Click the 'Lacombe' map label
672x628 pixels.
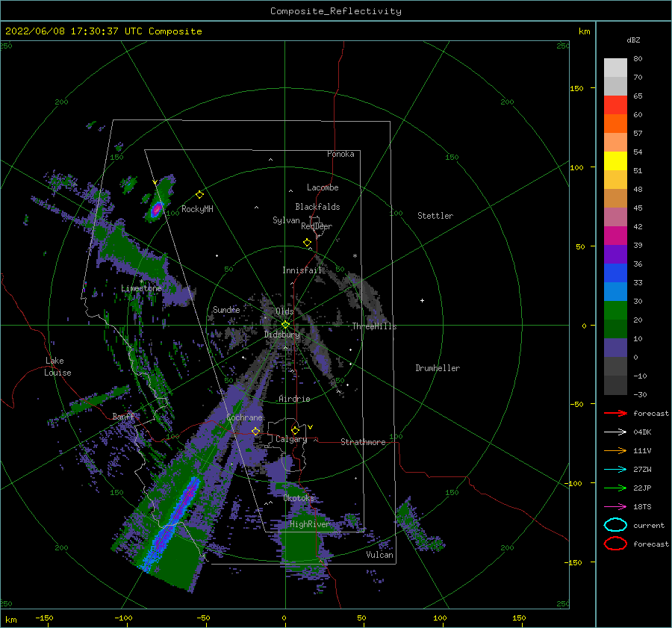coord(323,187)
